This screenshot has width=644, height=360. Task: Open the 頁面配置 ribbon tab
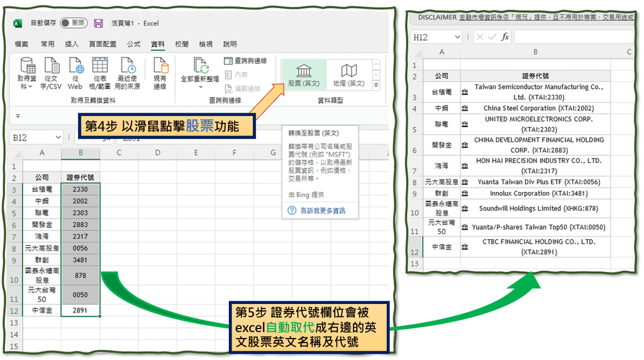[103, 44]
